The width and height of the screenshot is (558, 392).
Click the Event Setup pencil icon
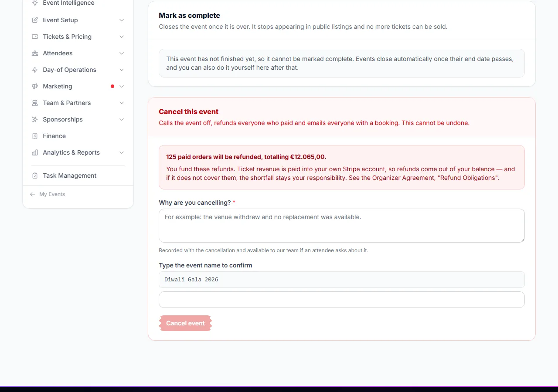(35, 20)
